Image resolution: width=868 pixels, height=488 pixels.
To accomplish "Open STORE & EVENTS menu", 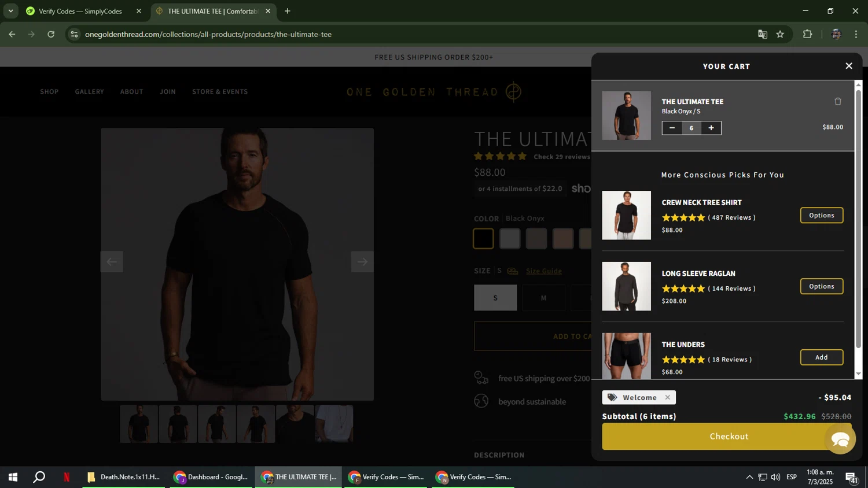I will [220, 92].
